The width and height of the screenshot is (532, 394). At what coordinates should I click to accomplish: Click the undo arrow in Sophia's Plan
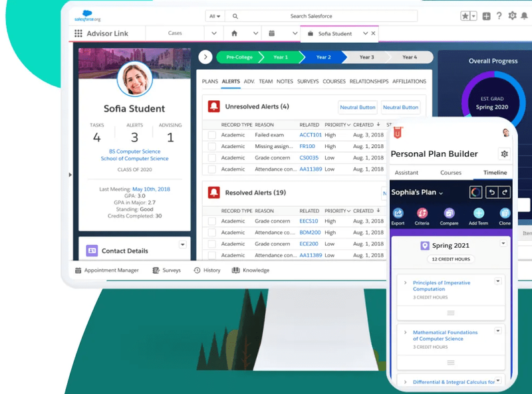coord(491,192)
